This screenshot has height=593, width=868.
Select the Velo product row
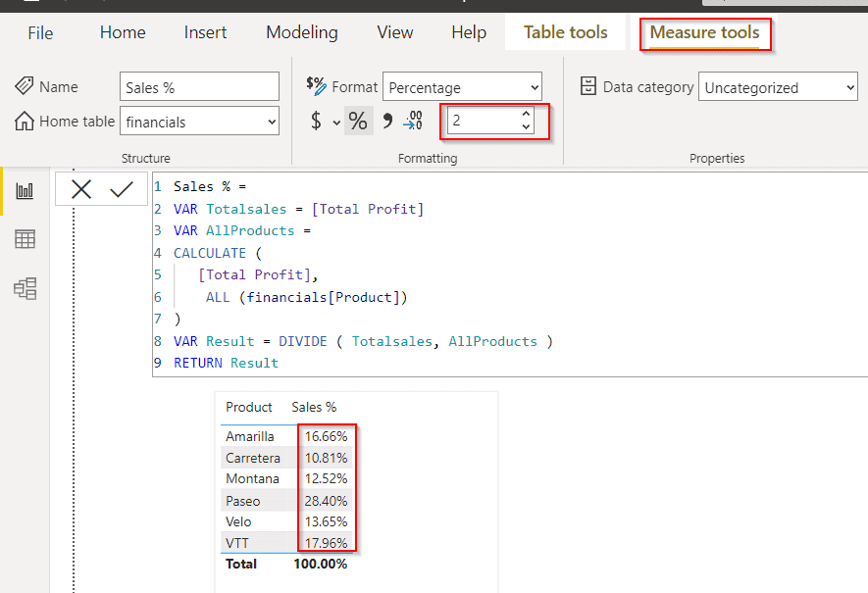pyautogui.click(x=287, y=521)
